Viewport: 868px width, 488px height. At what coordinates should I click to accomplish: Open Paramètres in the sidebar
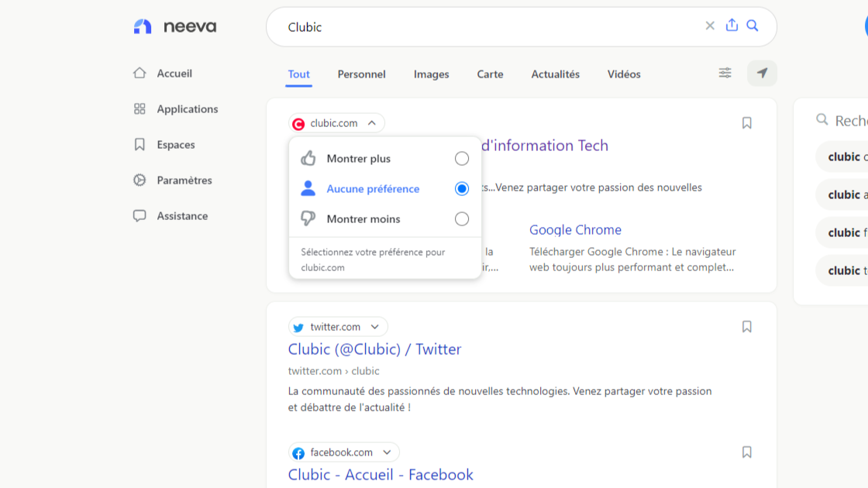pos(184,180)
